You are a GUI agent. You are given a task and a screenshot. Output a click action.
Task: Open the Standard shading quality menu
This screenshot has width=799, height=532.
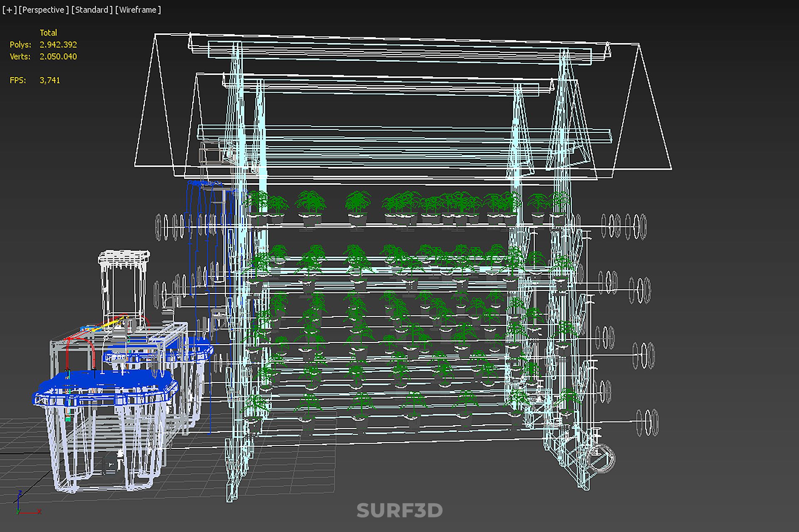click(92, 10)
